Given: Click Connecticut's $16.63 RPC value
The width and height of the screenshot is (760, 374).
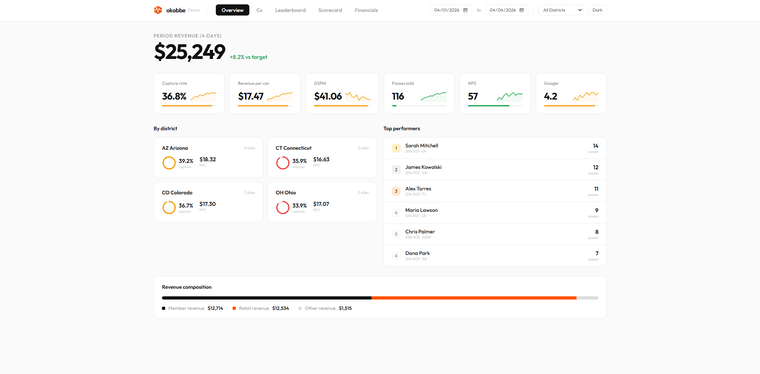Looking at the screenshot, I should [321, 159].
